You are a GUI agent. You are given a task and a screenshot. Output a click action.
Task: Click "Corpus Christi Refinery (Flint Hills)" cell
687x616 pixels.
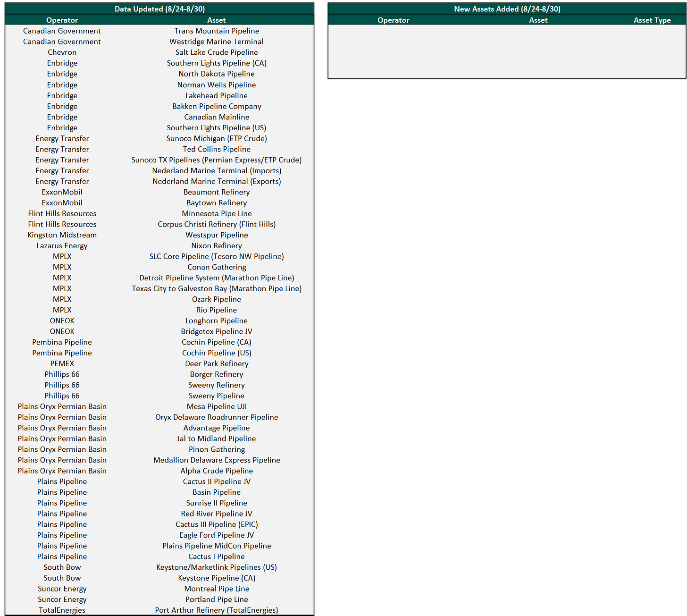tap(217, 225)
